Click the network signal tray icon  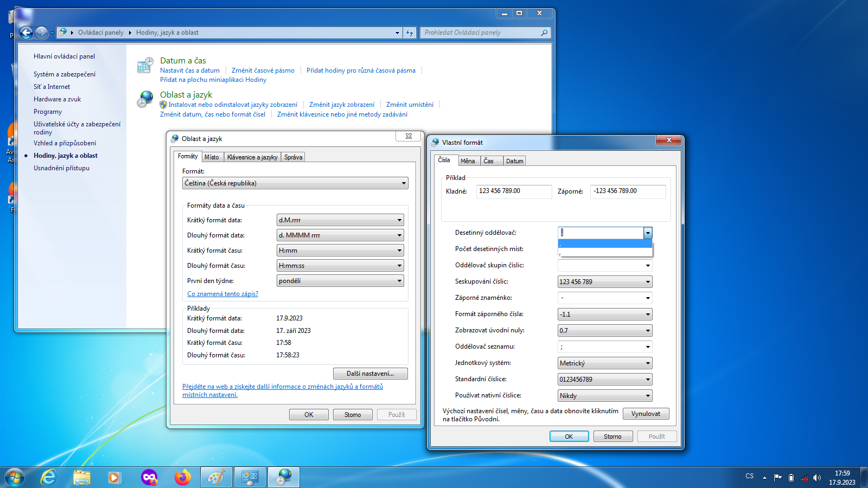[x=804, y=478]
